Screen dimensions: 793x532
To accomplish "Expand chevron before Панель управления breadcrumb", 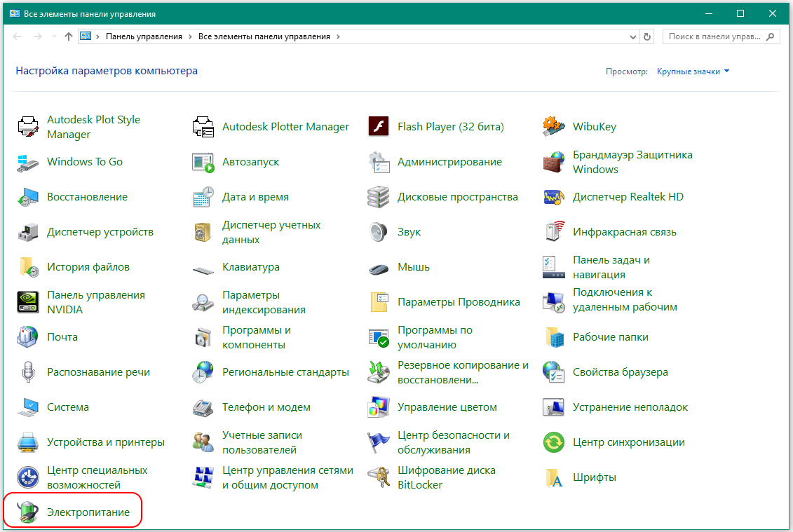I will click(x=97, y=36).
